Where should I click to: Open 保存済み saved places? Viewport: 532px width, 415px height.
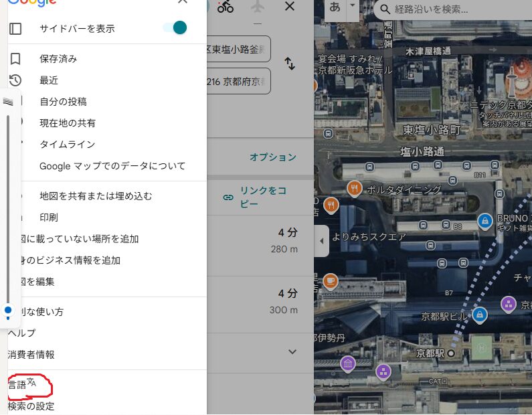tap(58, 59)
